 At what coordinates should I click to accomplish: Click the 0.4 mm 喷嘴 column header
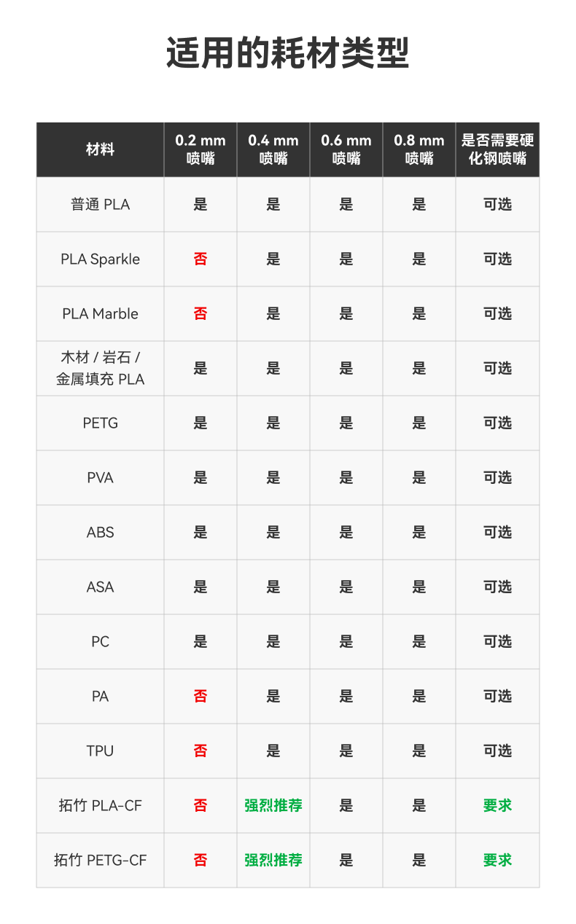point(273,149)
